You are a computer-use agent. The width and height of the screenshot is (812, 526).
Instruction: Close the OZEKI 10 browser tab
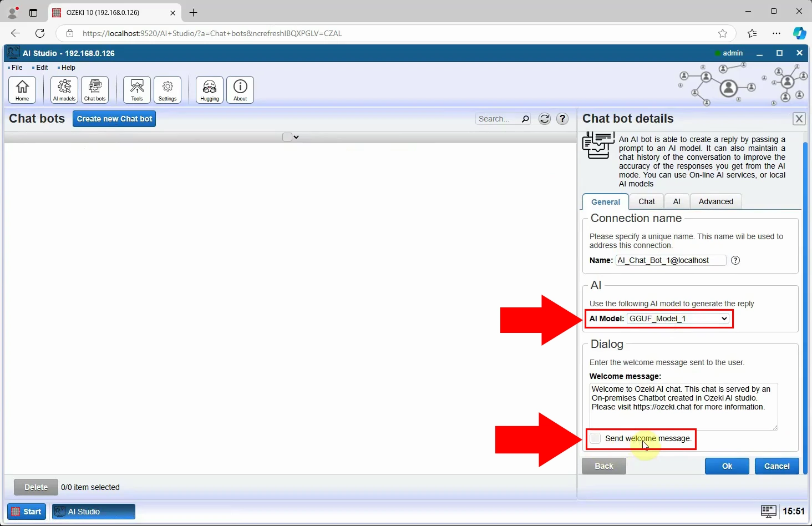click(172, 12)
